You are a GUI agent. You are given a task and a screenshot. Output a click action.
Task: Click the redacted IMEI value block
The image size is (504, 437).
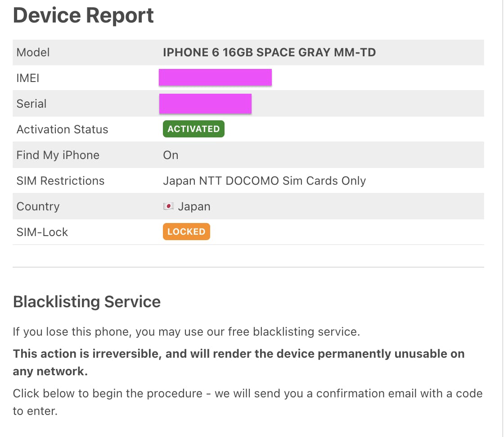click(x=215, y=77)
